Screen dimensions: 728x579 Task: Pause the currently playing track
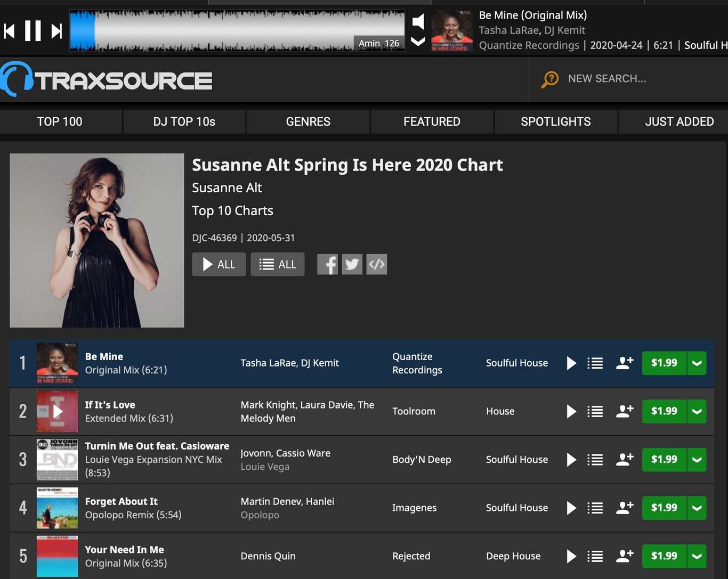33,31
